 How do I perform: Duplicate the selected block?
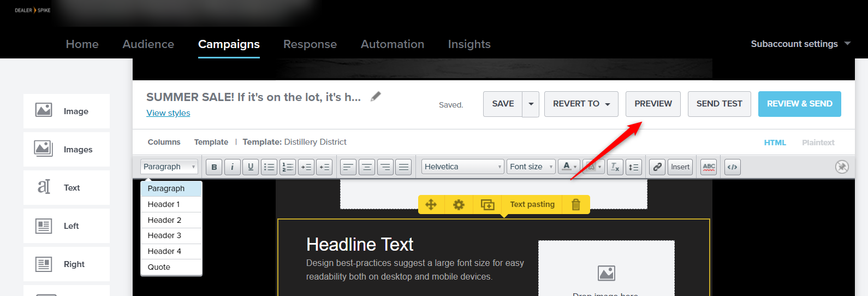coord(487,205)
